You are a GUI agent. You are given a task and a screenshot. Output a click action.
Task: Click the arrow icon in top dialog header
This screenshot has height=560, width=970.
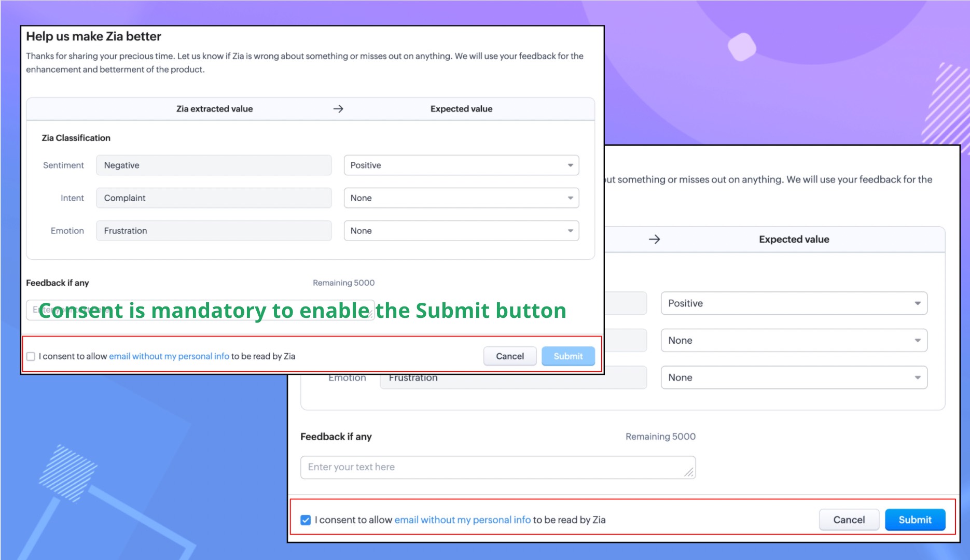point(338,109)
